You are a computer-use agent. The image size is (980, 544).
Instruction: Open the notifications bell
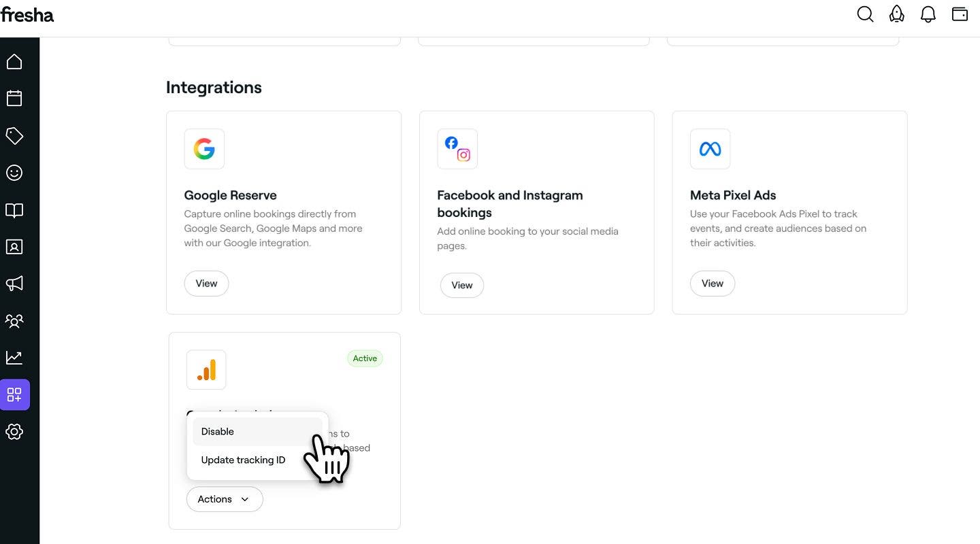tap(928, 14)
